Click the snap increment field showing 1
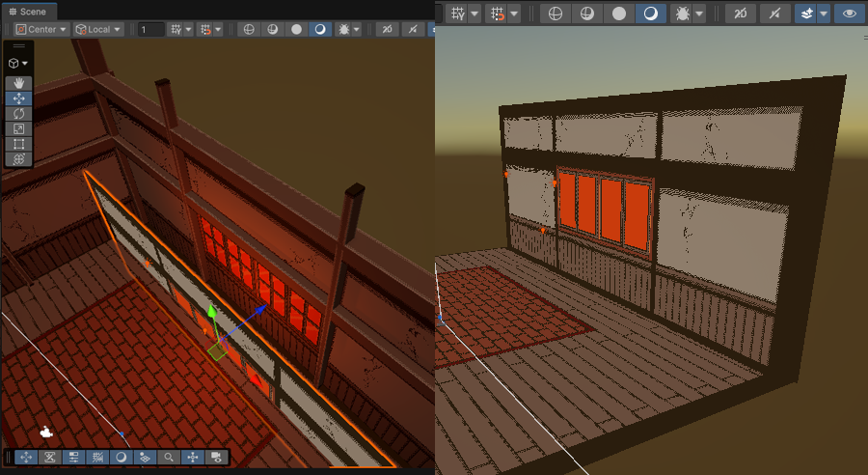 (150, 30)
